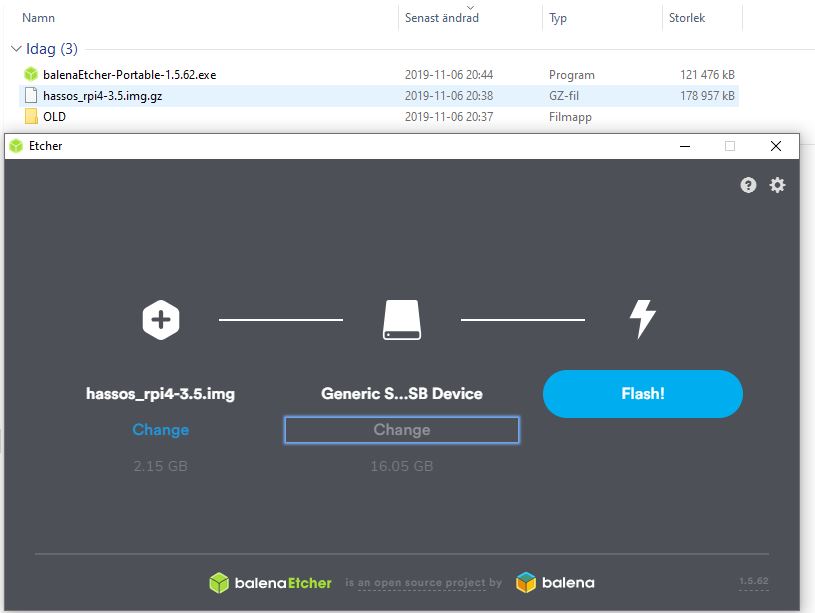Click the 2019-11-06 20:38 date cell

[449, 96]
